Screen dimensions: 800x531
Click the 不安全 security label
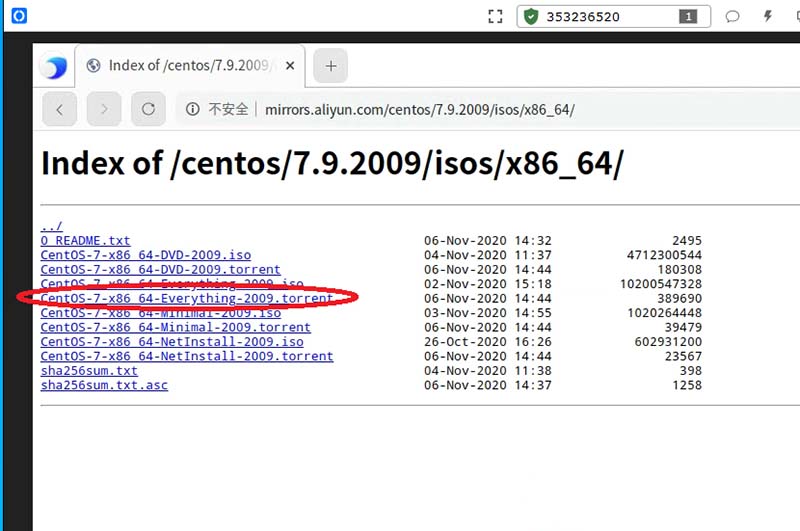click(228, 109)
